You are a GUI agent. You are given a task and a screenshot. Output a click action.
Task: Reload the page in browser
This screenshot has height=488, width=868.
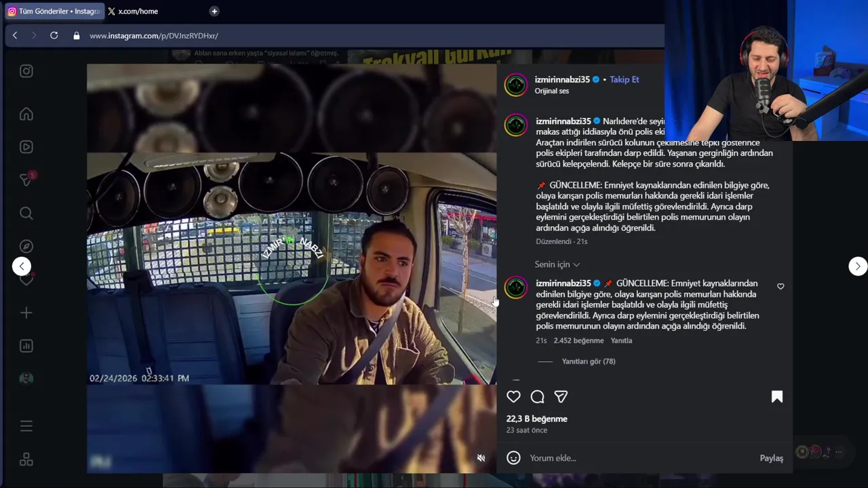tap(54, 35)
